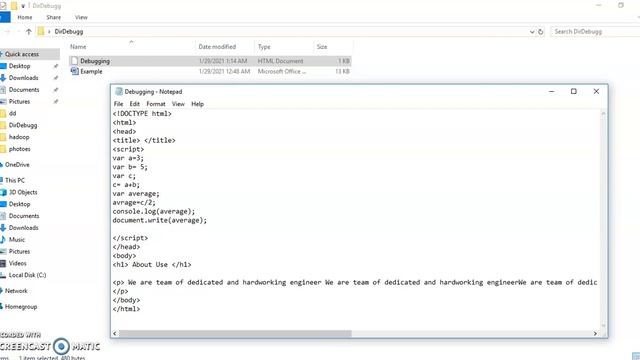Open hadoop folder in sidebar
This screenshot has width=640, height=360.
19,137
